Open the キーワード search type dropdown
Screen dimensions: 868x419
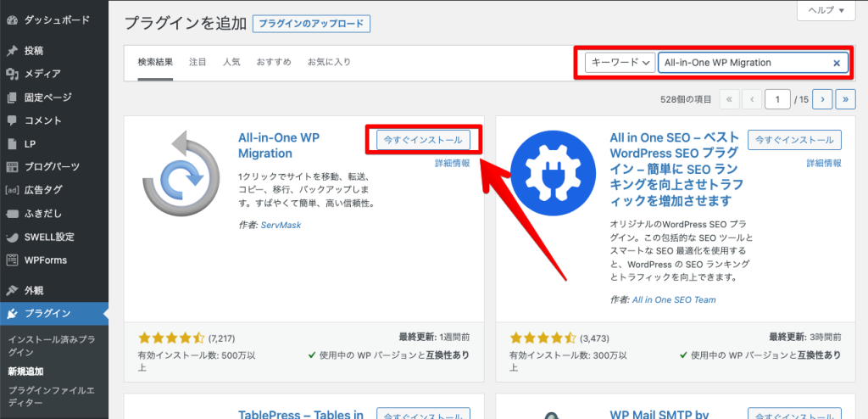[620, 63]
